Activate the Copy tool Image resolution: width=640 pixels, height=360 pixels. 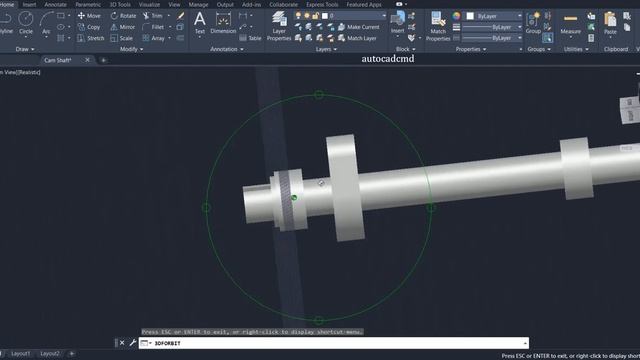[89, 27]
